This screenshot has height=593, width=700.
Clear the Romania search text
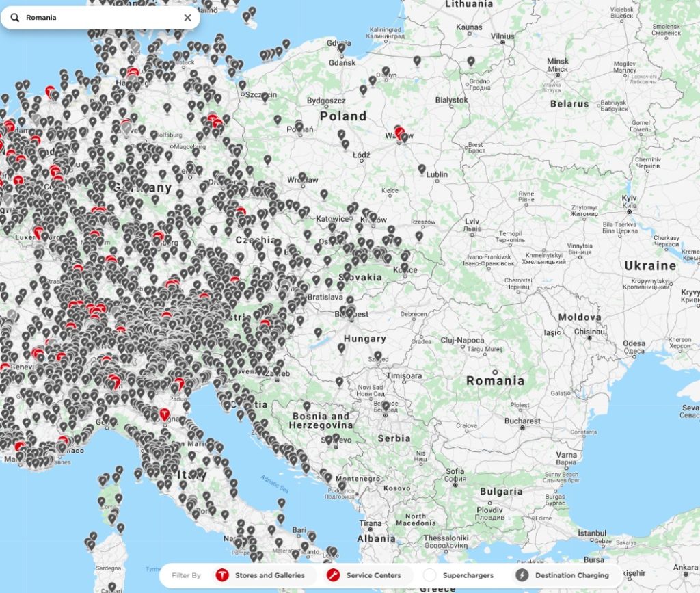187,18
